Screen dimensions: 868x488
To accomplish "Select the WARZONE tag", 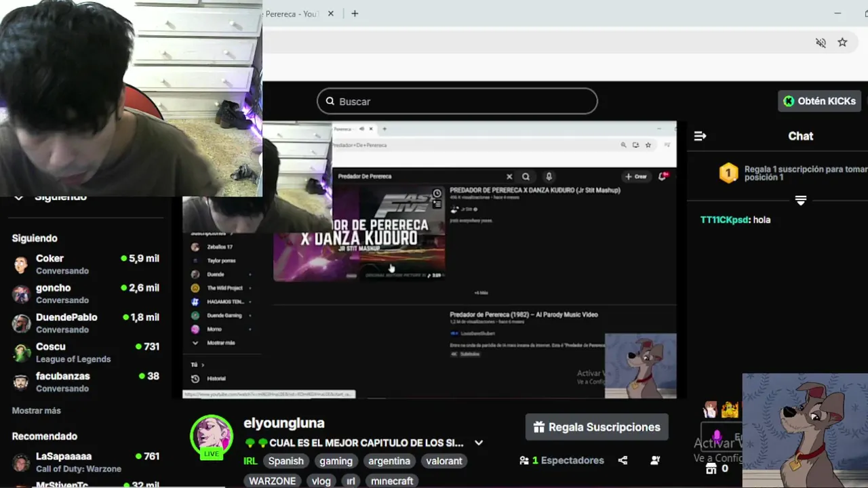I will click(x=273, y=481).
